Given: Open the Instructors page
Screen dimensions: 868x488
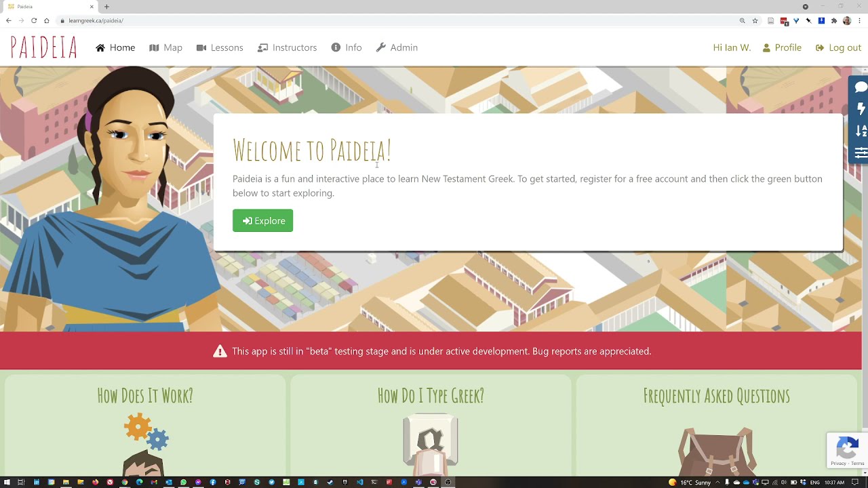Looking at the screenshot, I should (288, 47).
